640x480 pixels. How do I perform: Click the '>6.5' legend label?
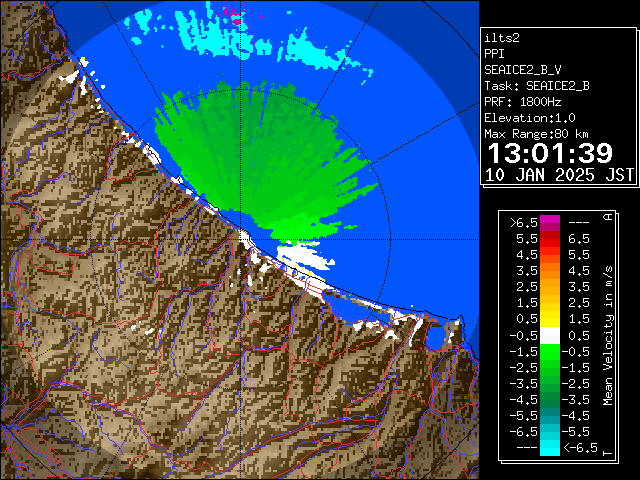524,223
